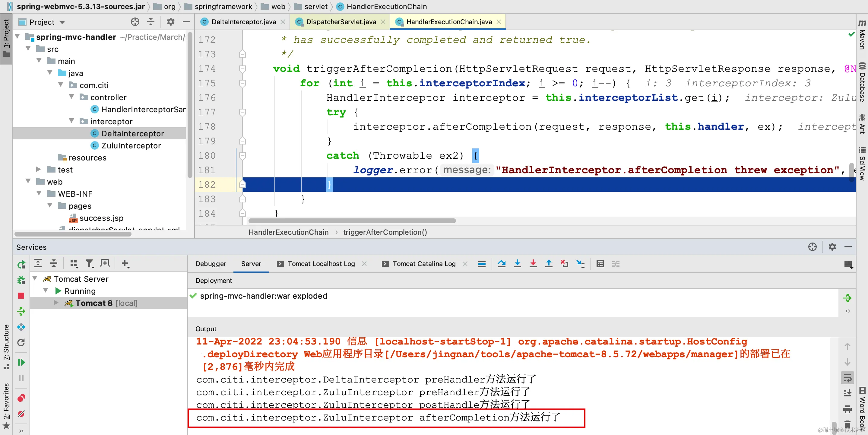Open Services panel settings gear
The width and height of the screenshot is (868, 435).
tap(832, 247)
